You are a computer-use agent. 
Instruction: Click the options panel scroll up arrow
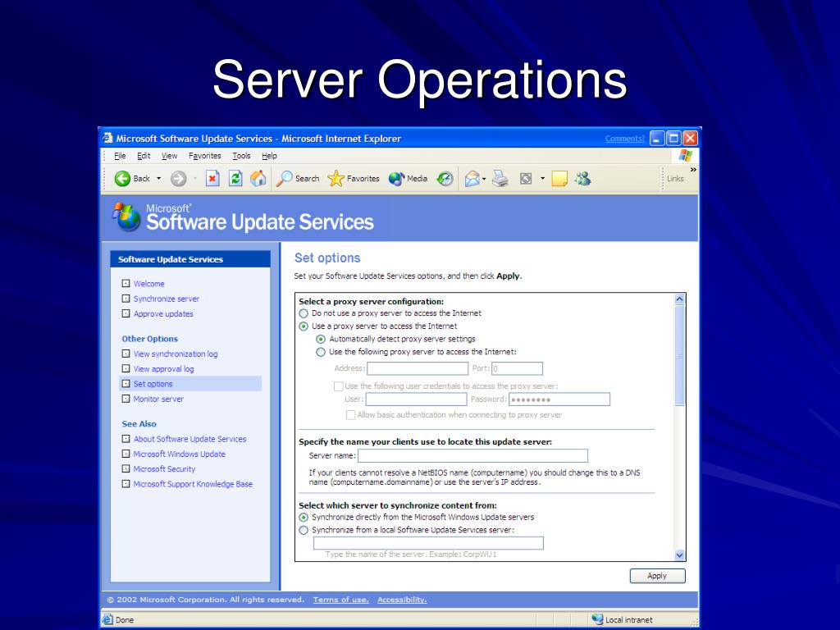[679, 299]
